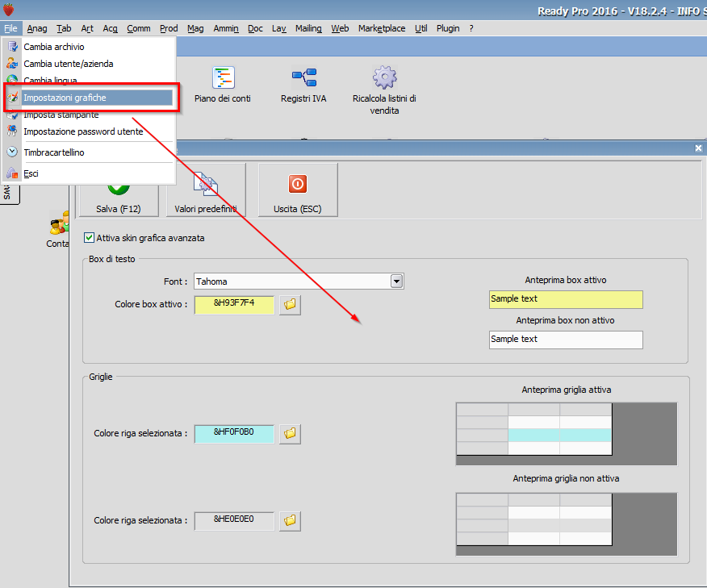
Task: Click the white inactive Sample text box
Action: coord(566,340)
